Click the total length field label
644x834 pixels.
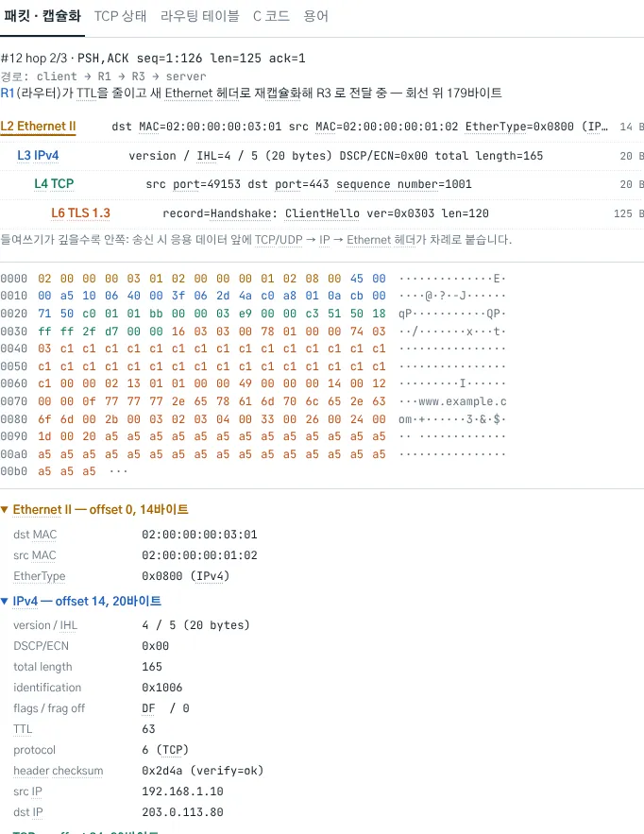(42, 667)
